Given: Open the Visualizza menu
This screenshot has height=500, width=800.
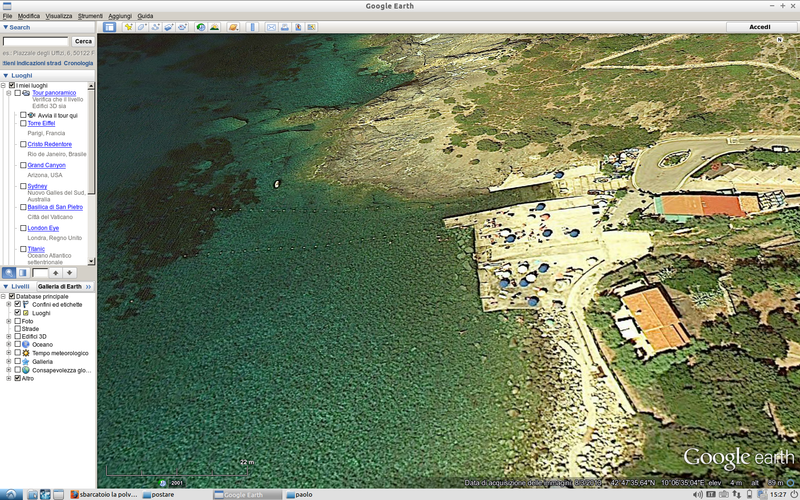Looking at the screenshot, I should click(x=59, y=16).
